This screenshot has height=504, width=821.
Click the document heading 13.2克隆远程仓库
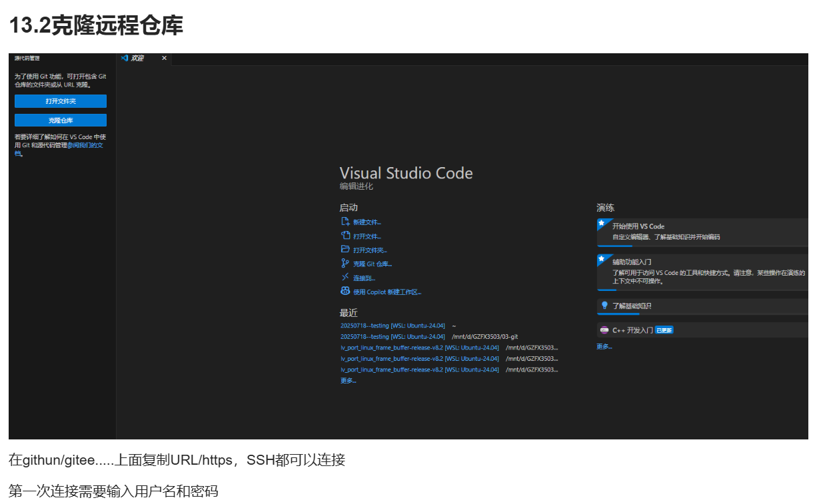click(x=96, y=26)
